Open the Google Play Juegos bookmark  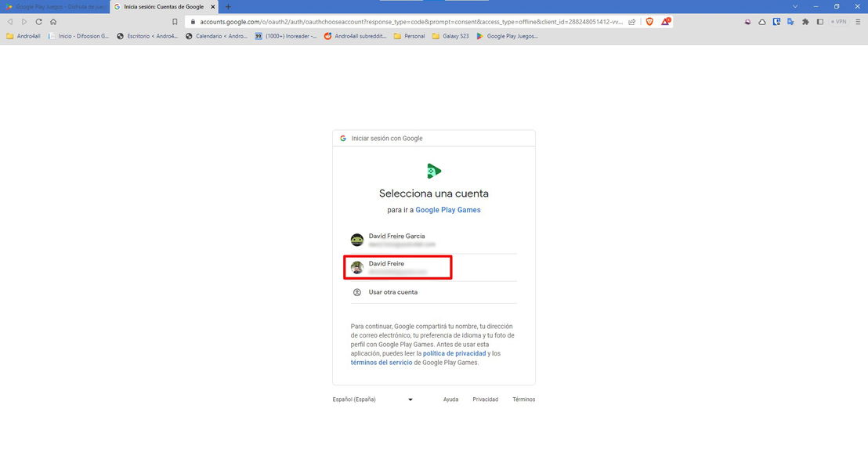(x=507, y=36)
